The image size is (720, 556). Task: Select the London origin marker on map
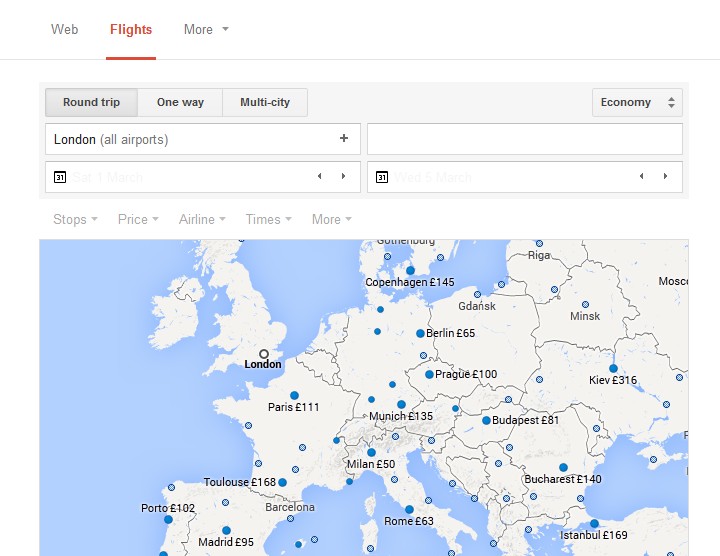tap(264, 354)
